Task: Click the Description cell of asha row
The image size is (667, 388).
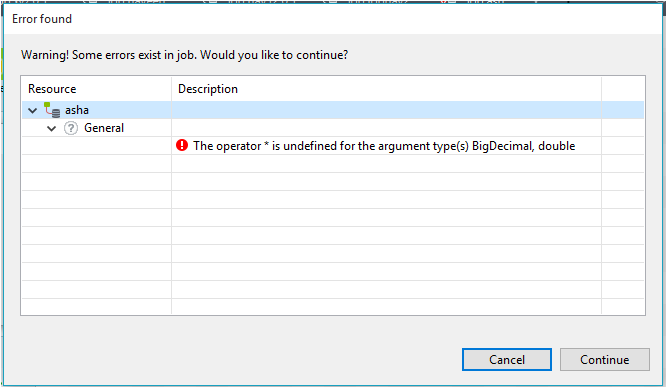Action: tap(387, 110)
